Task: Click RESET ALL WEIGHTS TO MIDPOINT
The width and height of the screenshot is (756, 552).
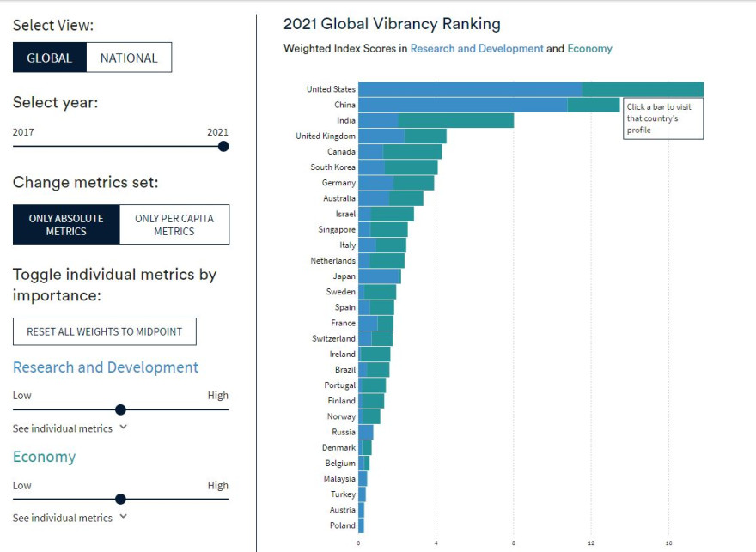Action: click(x=105, y=331)
